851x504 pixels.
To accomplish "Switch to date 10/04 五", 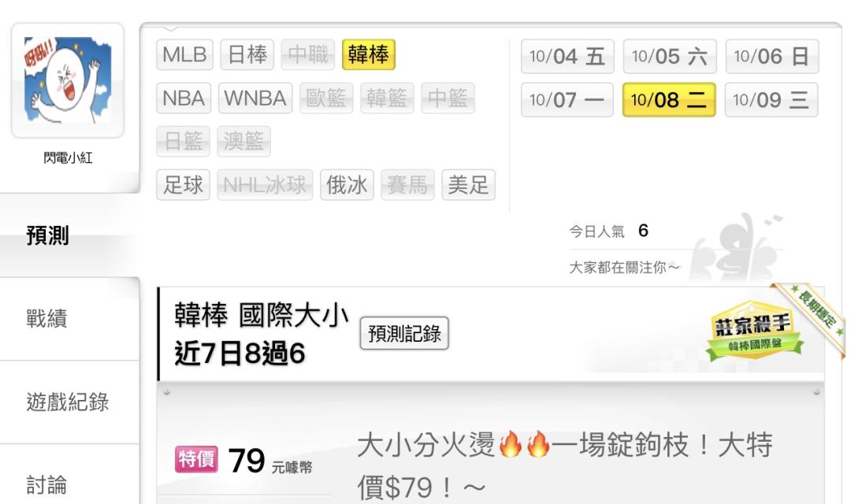I will coord(567,57).
